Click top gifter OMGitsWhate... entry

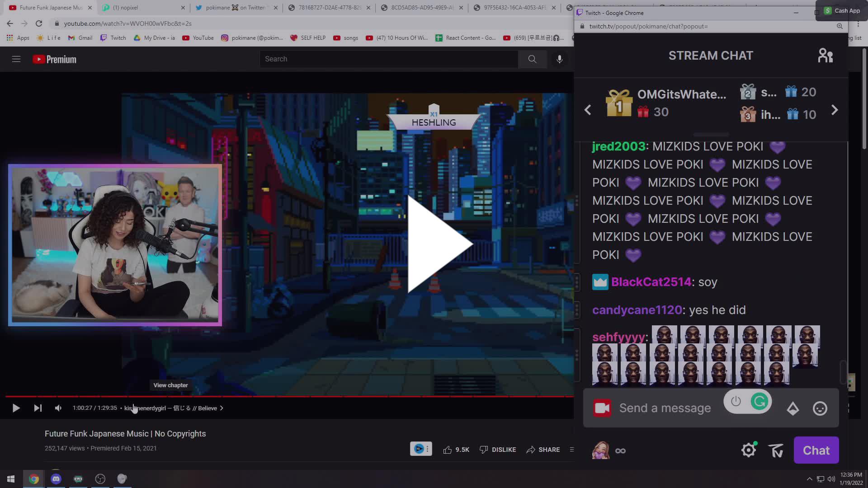pos(666,103)
